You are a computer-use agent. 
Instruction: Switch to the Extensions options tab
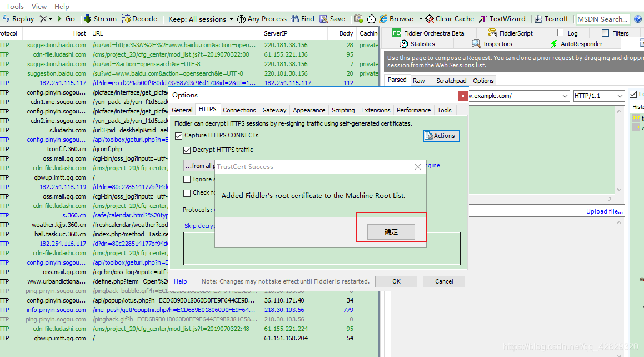(376, 110)
